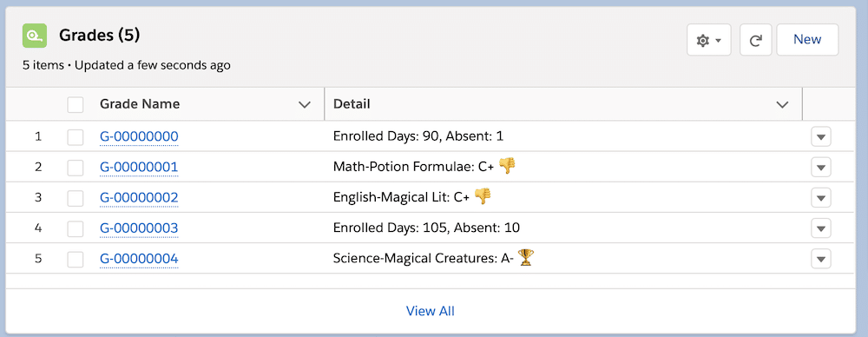This screenshot has height=337, width=868.
Task: Click the green Grades object icon
Action: point(35,36)
